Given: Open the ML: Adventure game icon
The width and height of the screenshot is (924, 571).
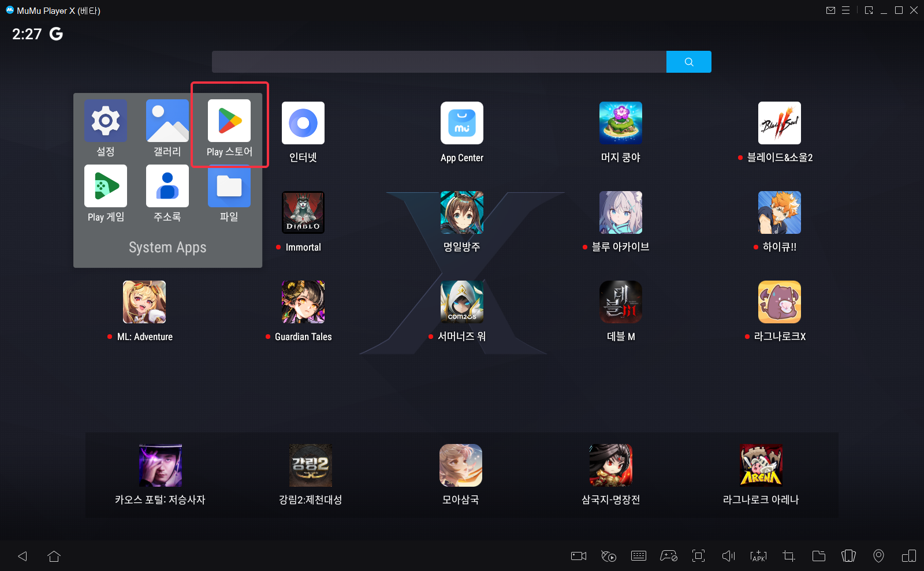Looking at the screenshot, I should click(x=144, y=302).
